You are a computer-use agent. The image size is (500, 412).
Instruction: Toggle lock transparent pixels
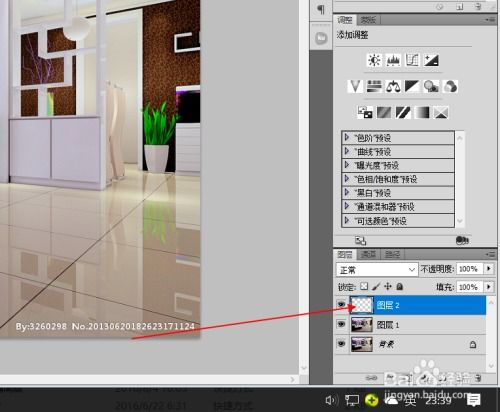(364, 286)
